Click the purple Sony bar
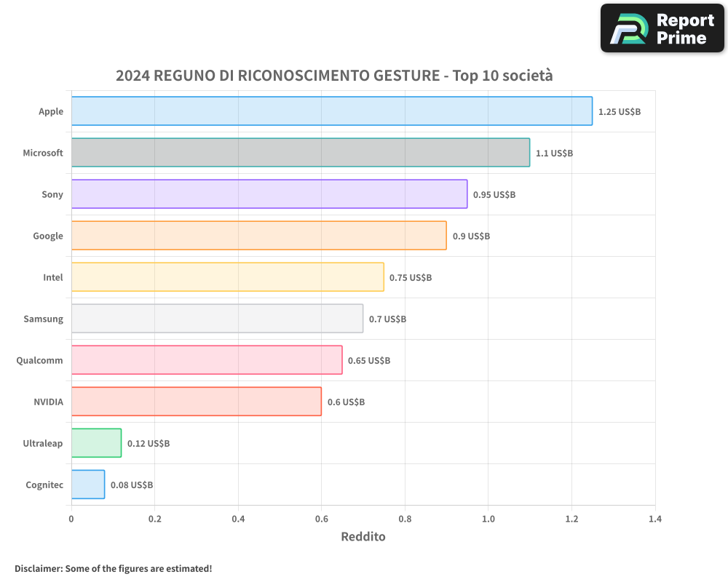728x582 pixels. [x=269, y=194]
